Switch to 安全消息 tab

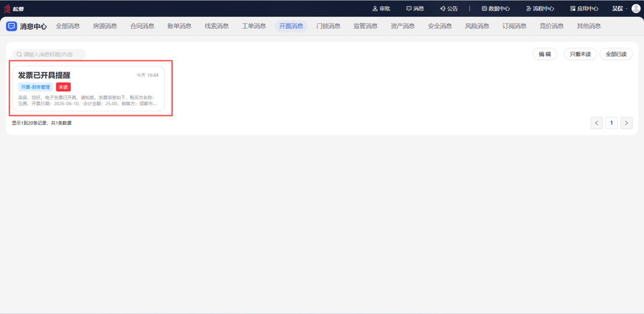(x=440, y=26)
